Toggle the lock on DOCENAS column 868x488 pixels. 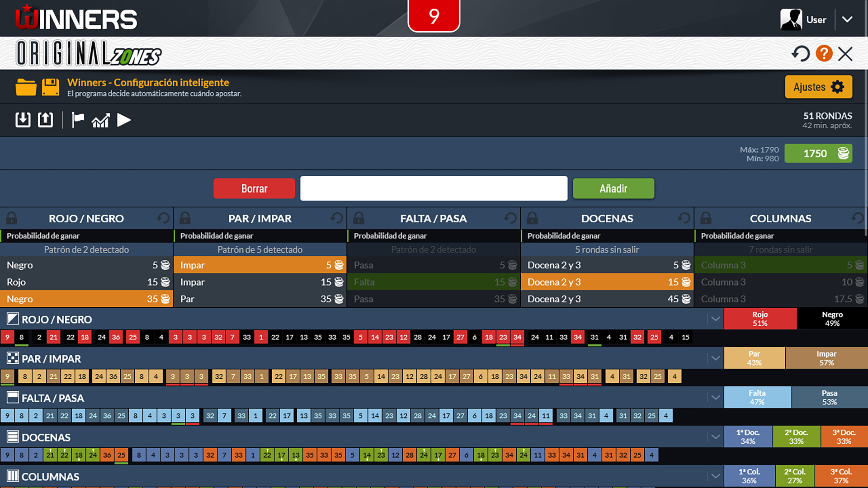533,218
